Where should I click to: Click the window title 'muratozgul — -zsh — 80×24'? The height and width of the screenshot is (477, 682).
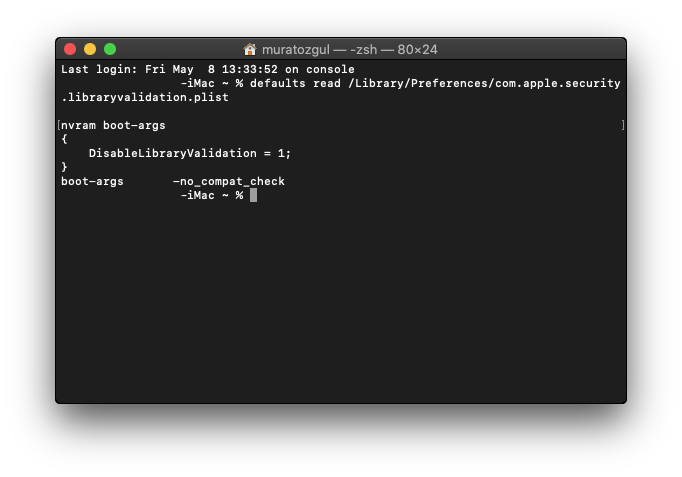[x=349, y=49]
